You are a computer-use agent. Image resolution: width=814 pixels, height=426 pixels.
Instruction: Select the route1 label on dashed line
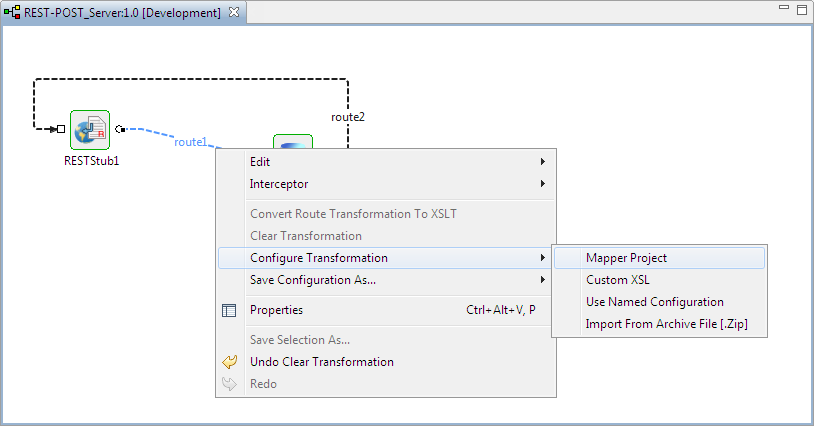coord(191,142)
